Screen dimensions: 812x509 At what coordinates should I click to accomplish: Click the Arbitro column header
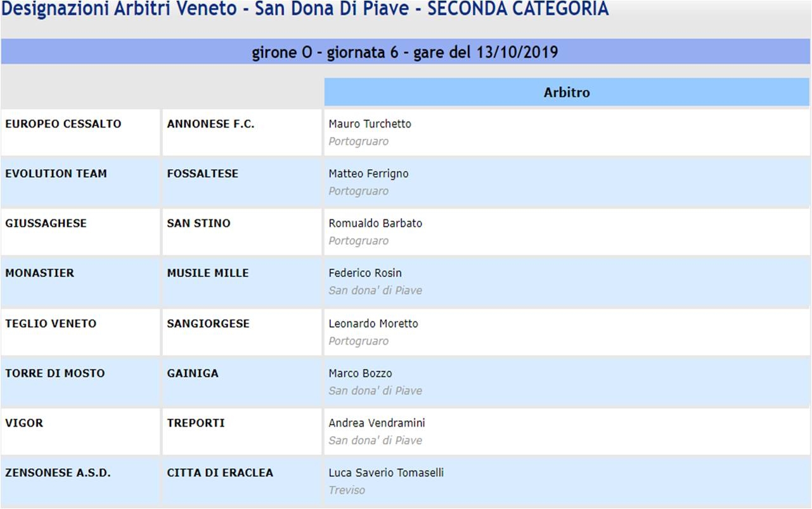pyautogui.click(x=567, y=92)
